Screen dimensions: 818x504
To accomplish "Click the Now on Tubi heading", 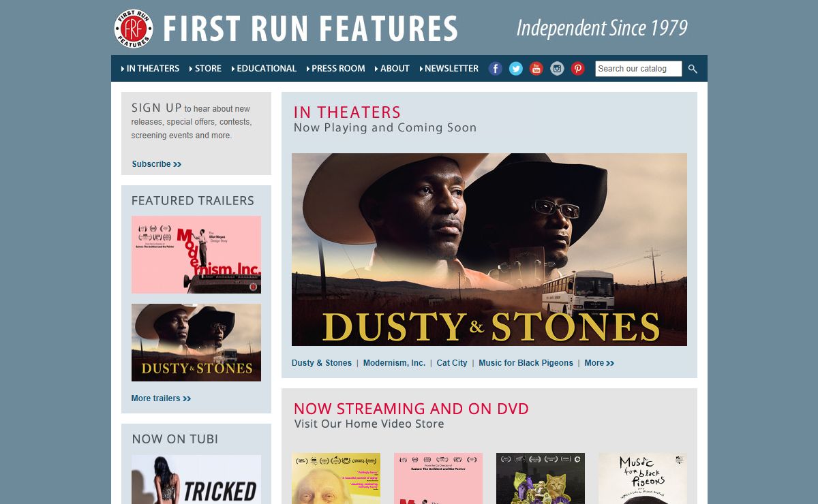I will click(175, 439).
